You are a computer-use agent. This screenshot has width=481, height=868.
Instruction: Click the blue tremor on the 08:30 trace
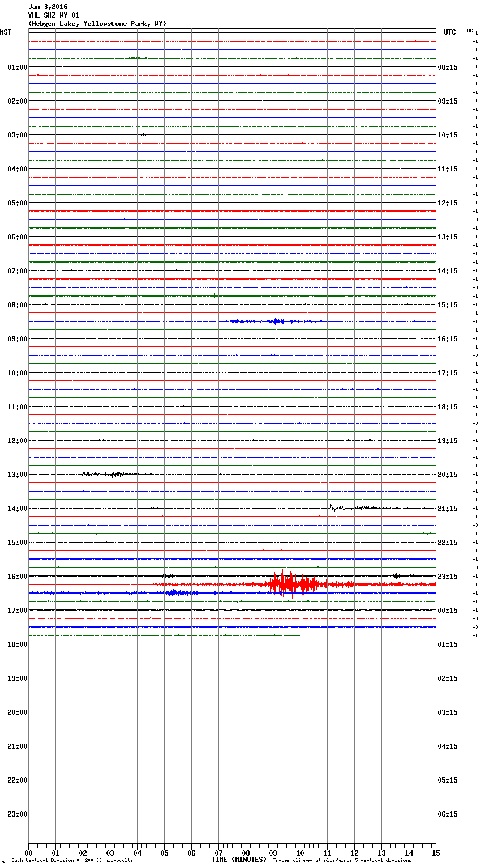[277, 321]
